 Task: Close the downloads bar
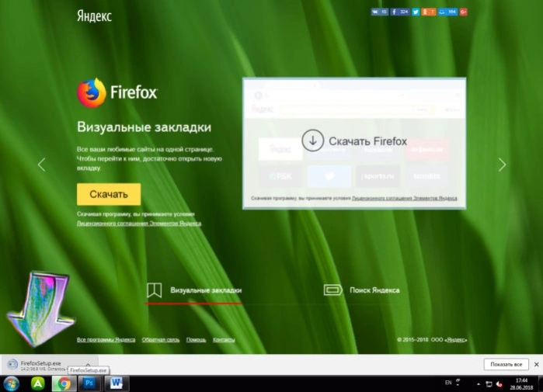tap(537, 364)
